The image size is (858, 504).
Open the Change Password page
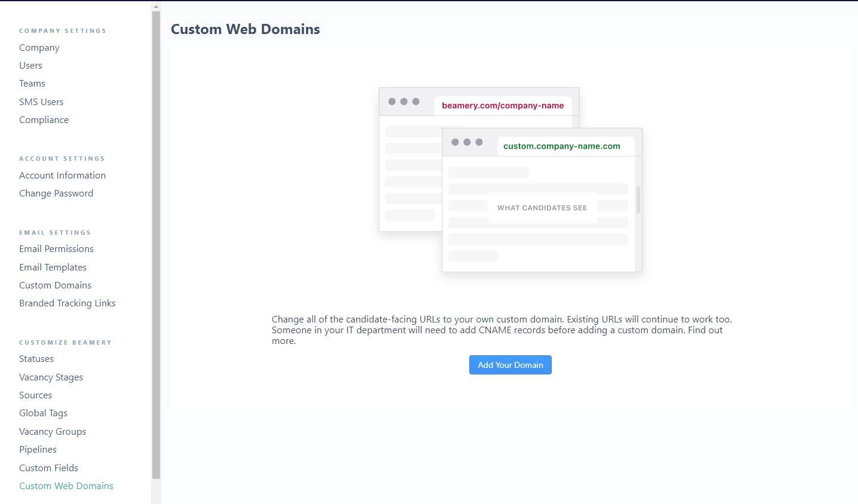point(56,193)
